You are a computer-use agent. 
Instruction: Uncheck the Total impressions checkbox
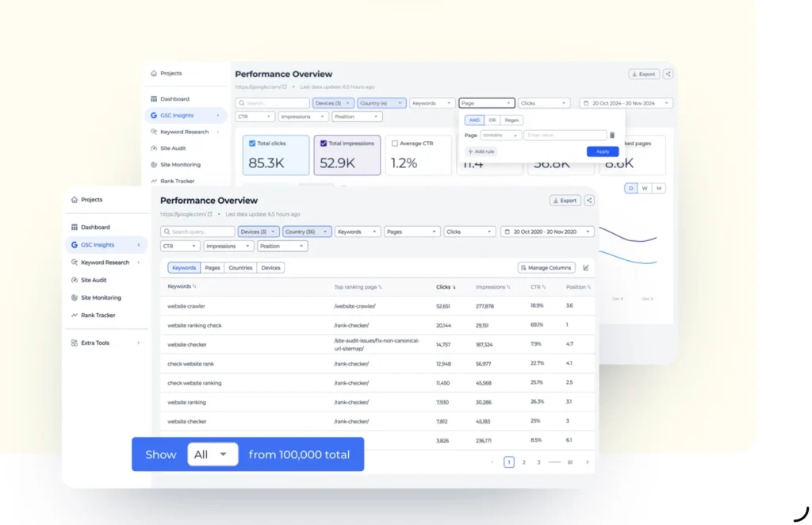[x=322, y=144]
